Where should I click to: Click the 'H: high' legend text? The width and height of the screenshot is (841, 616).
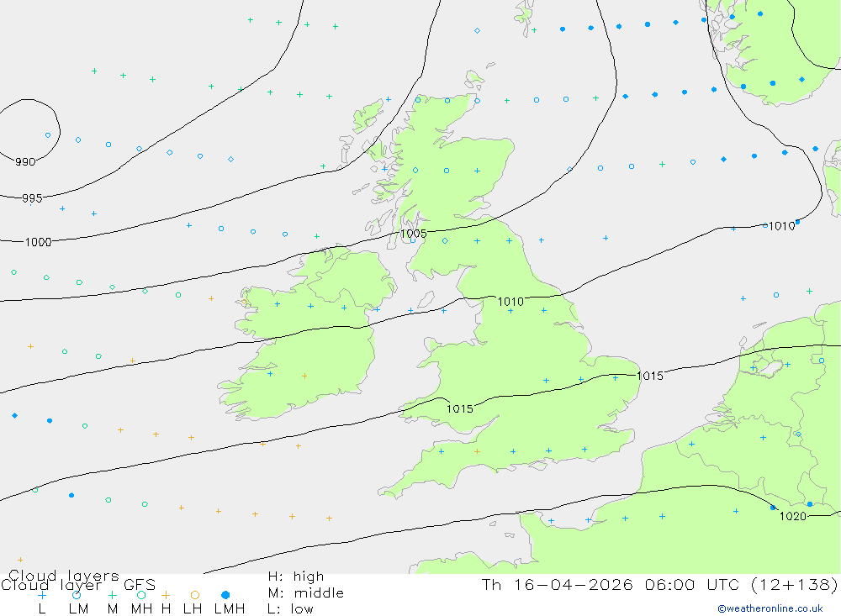point(295,577)
